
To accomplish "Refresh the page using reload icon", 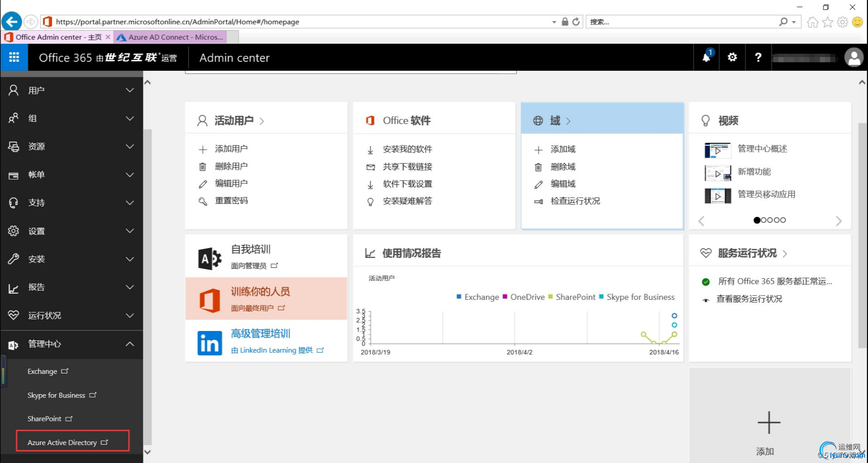I will coord(576,22).
